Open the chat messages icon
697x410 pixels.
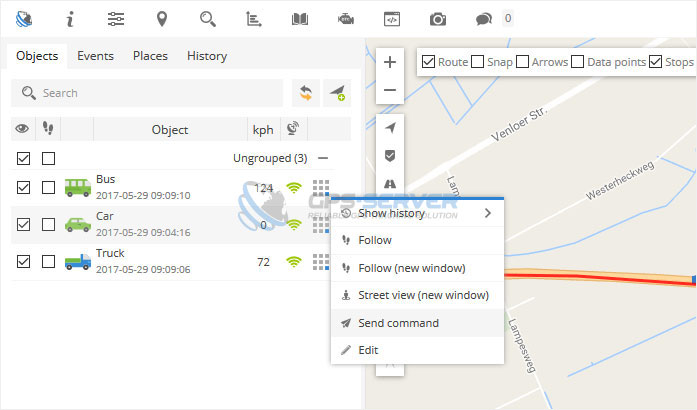pos(484,18)
